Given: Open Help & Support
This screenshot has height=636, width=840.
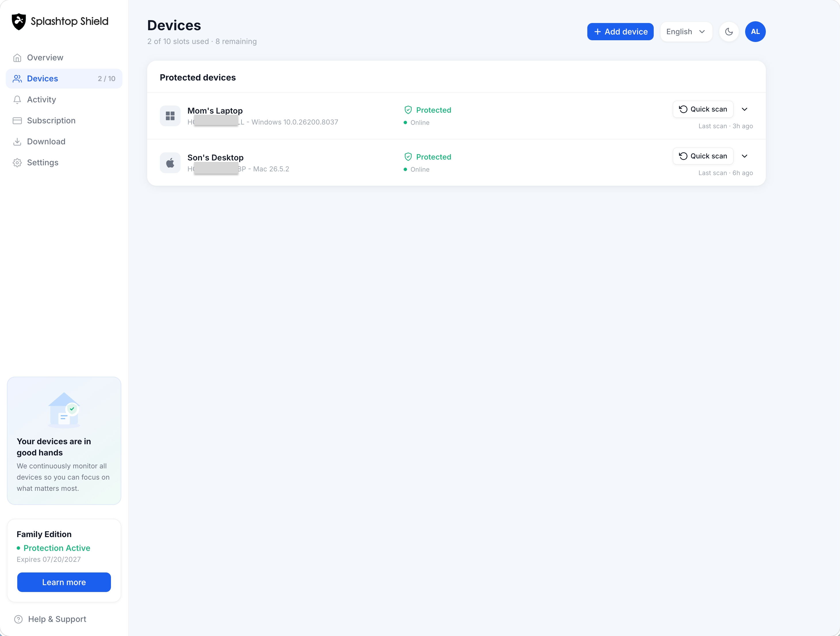Looking at the screenshot, I should 50,619.
